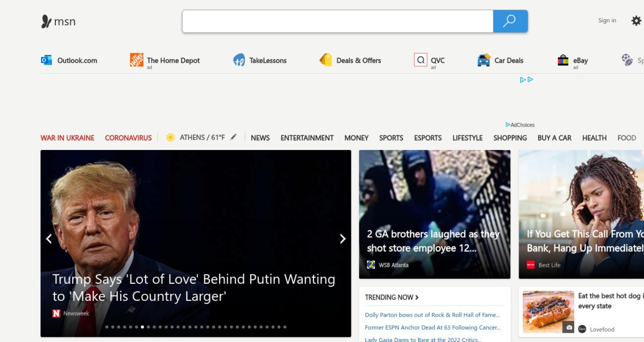Click the MSN butterfly logo

pos(46,21)
